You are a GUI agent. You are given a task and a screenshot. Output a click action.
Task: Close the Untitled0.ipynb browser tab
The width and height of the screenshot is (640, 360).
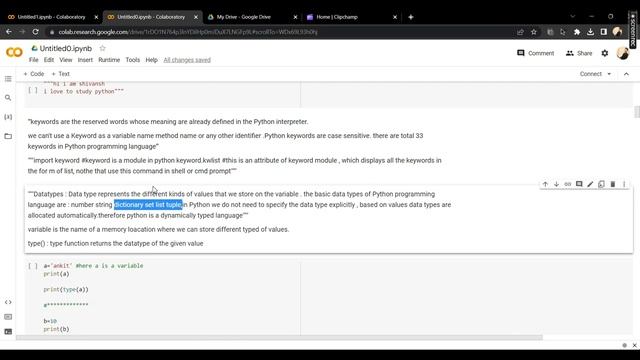(x=196, y=17)
